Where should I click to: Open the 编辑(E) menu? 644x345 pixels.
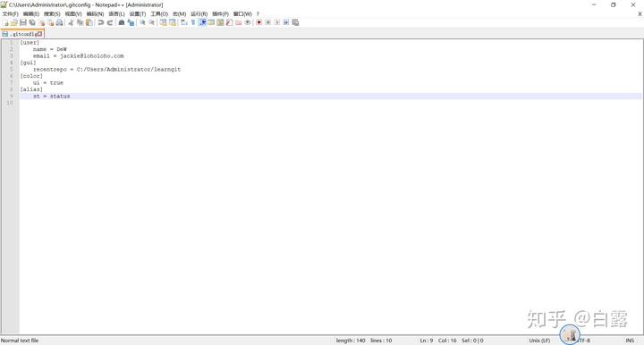(x=31, y=14)
